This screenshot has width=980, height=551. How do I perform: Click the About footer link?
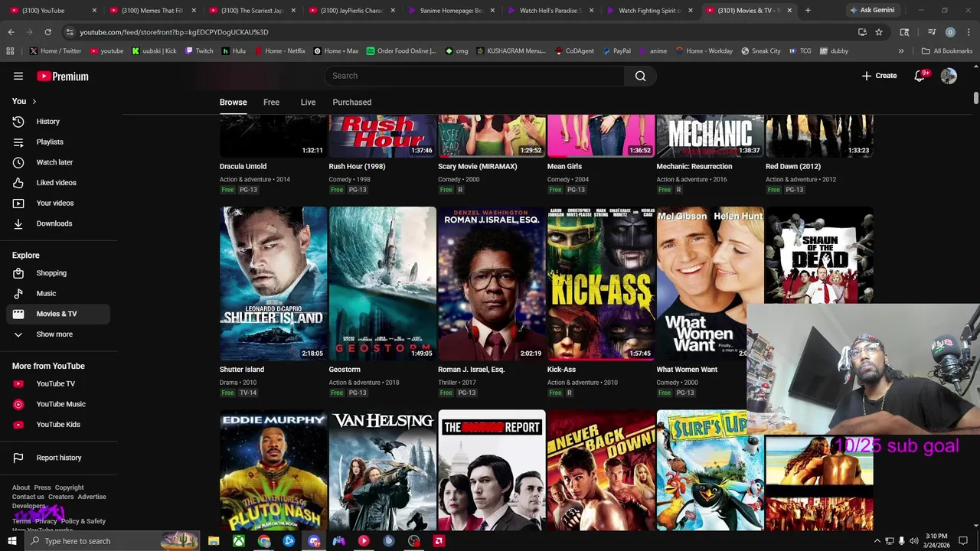click(21, 487)
